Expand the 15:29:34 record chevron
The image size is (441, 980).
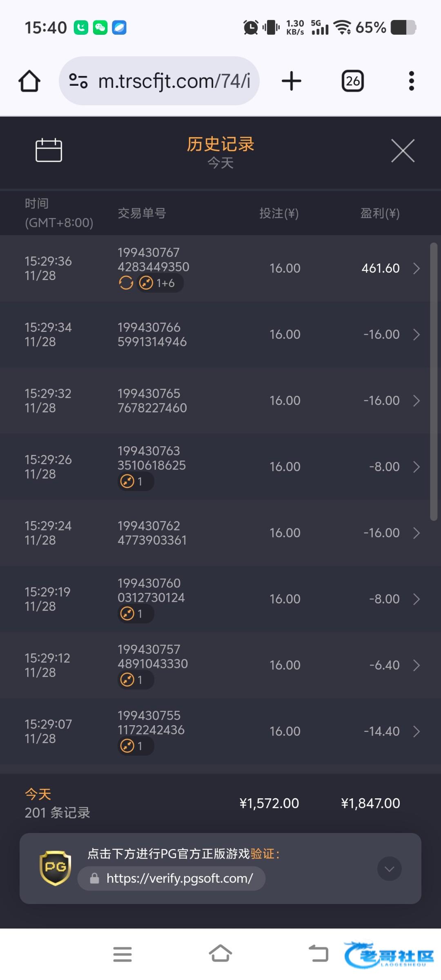[x=416, y=334]
